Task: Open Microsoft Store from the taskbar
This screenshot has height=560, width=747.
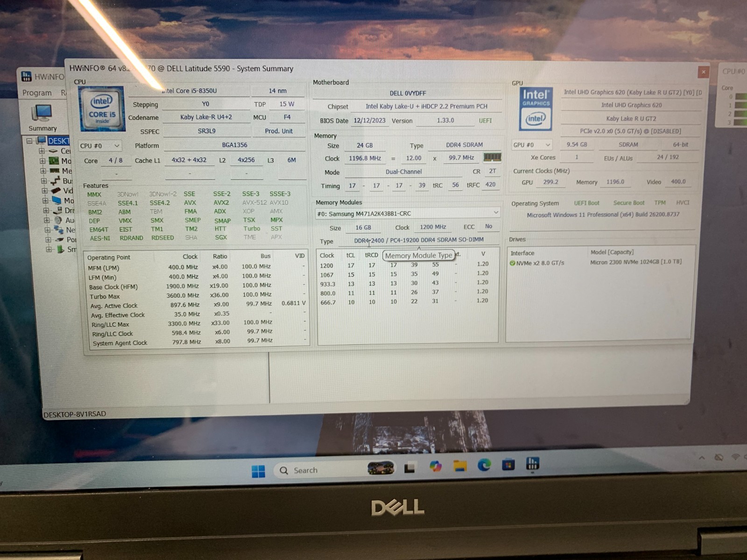Action: [508, 464]
